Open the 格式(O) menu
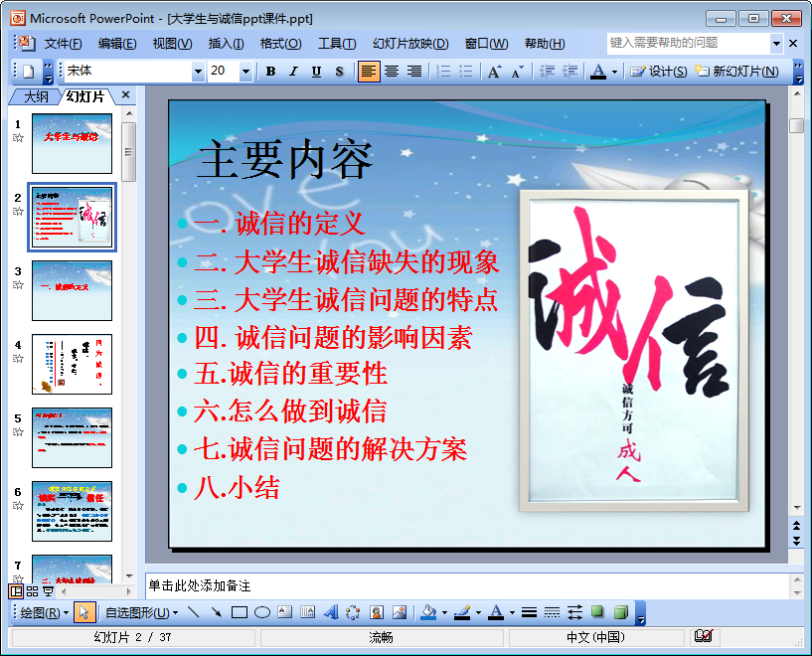812x656 pixels. click(280, 44)
